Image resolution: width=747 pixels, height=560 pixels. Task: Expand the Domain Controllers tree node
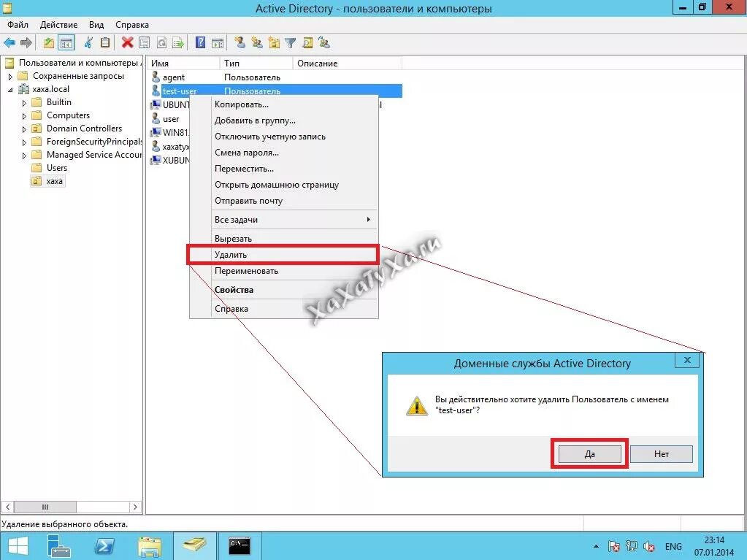click(24, 129)
